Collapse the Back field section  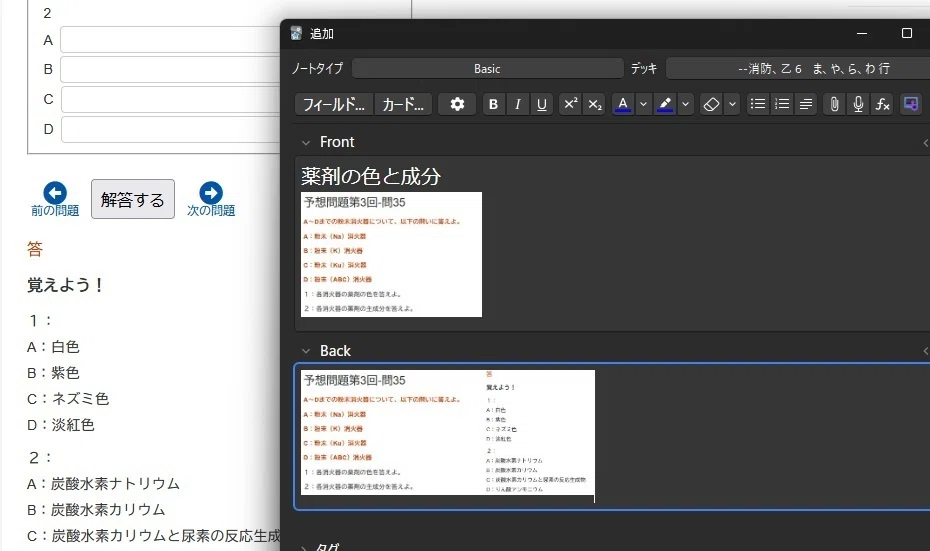(306, 351)
